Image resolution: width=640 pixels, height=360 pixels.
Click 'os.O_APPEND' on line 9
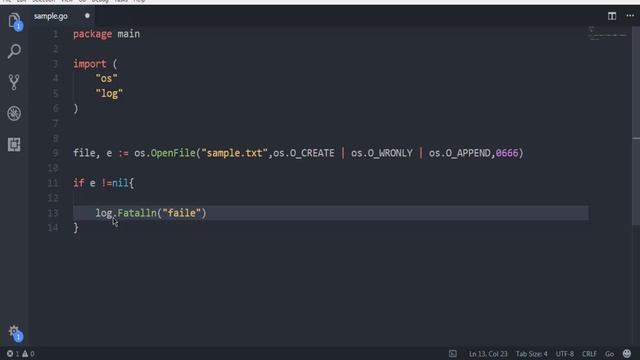(460, 153)
